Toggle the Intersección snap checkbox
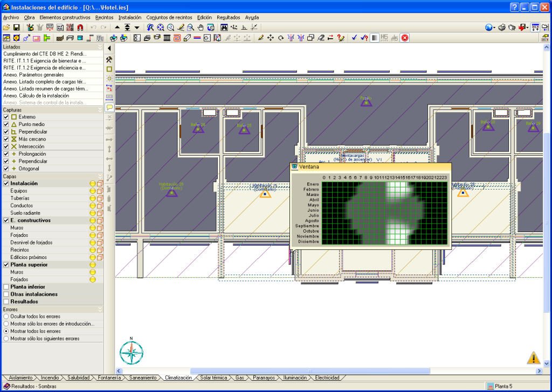 coord(6,146)
